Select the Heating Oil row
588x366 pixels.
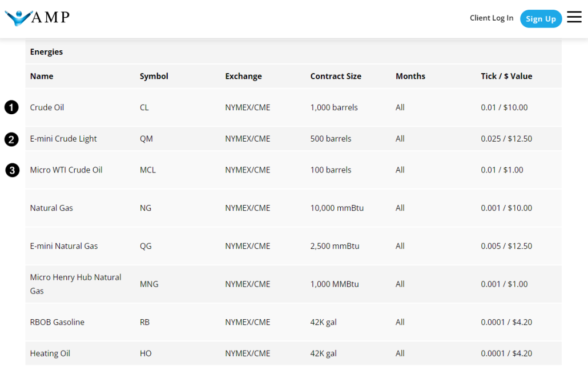(x=50, y=353)
